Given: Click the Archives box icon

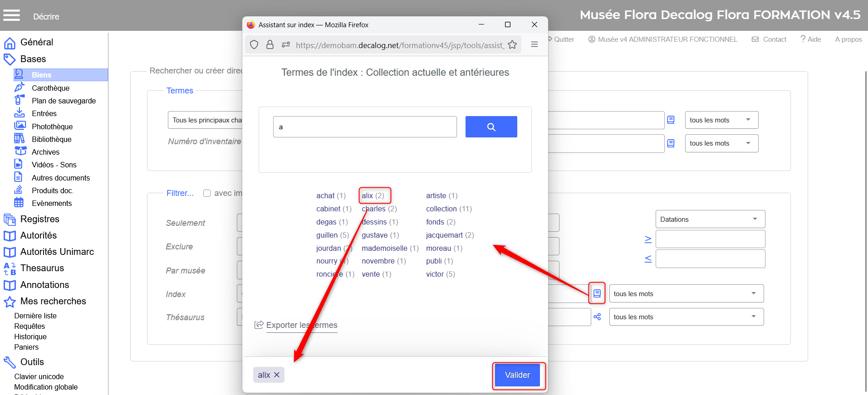Looking at the screenshot, I should 20,151.
